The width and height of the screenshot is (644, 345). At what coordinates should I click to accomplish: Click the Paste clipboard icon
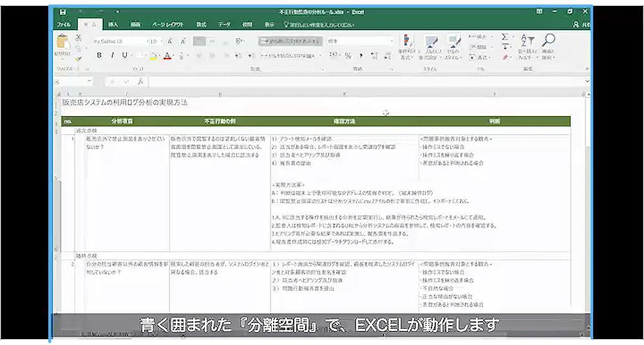pos(63,43)
